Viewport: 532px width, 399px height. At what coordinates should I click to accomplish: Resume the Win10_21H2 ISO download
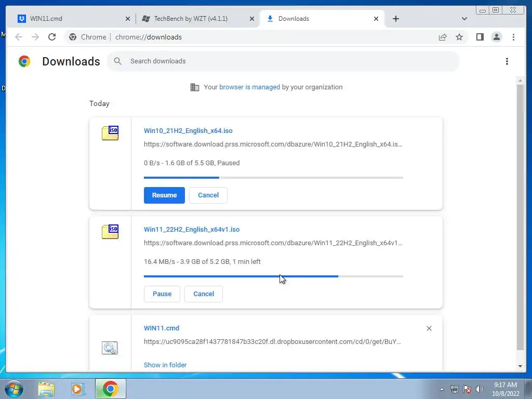click(x=164, y=195)
